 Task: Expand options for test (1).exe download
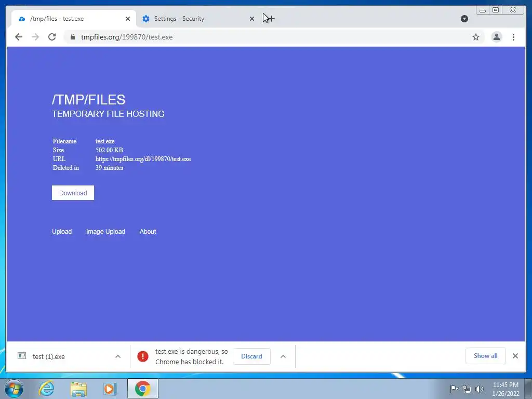(118, 356)
